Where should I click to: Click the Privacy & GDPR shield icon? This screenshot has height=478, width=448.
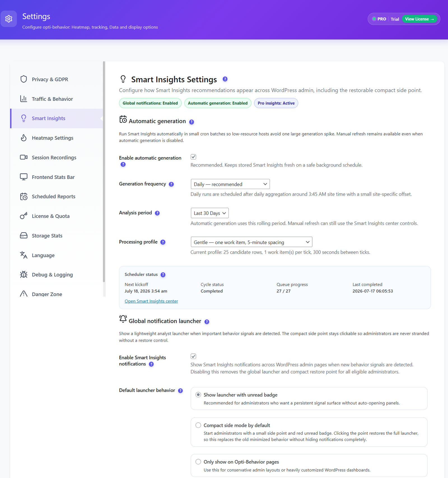click(x=24, y=79)
